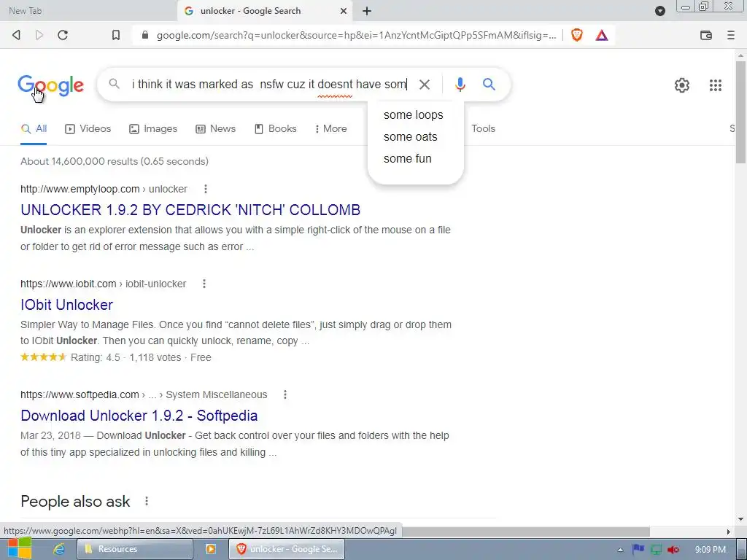Viewport: 747px width, 560px height.
Task: Open the Windows Start button
Action: (20, 549)
